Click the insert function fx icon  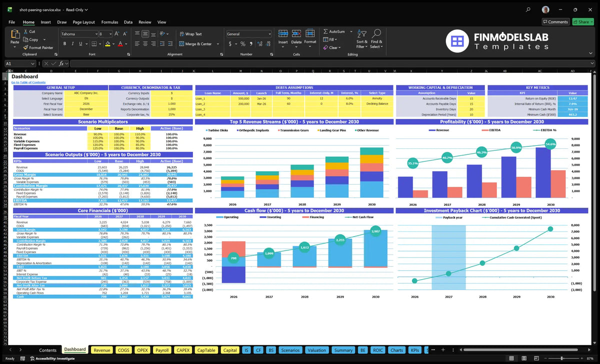coord(61,63)
